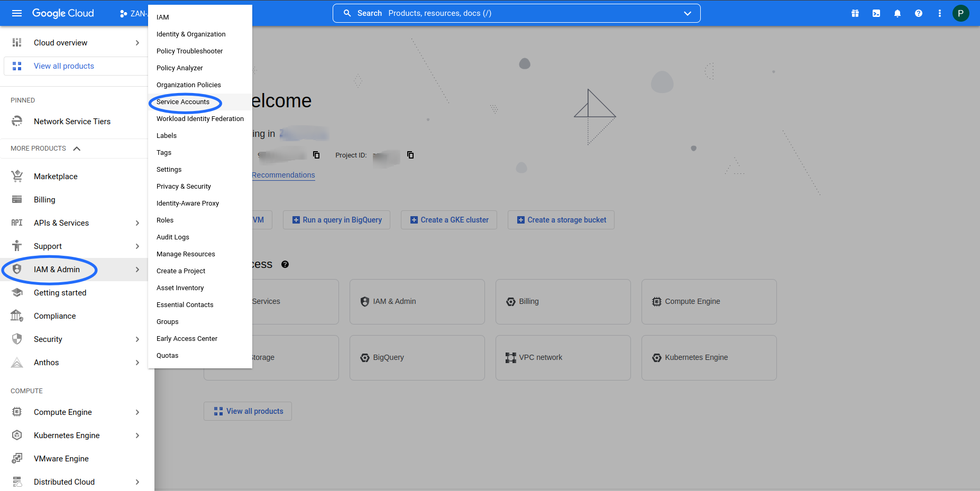
Task: Open the Kubernetes Engine quick access card
Action: 709,358
